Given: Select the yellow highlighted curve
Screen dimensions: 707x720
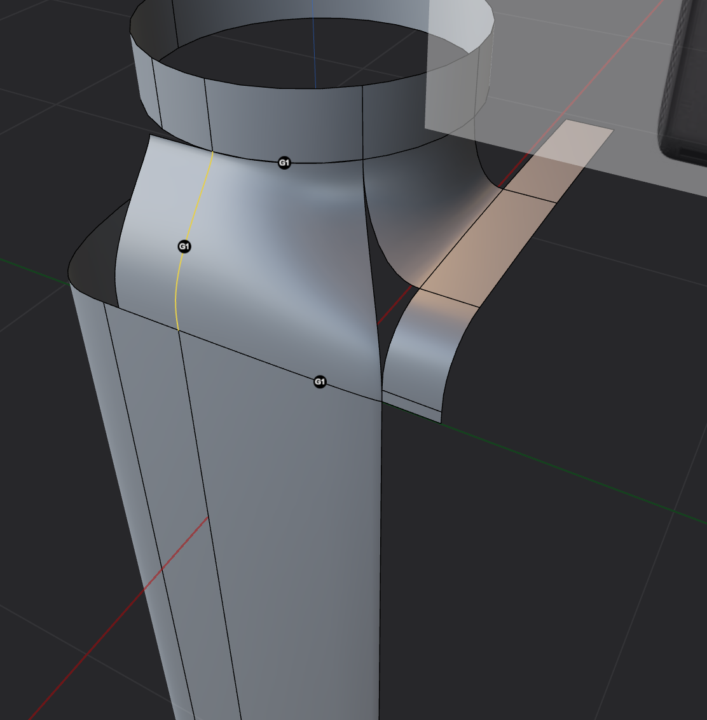Looking at the screenshot, I should 180,290.
